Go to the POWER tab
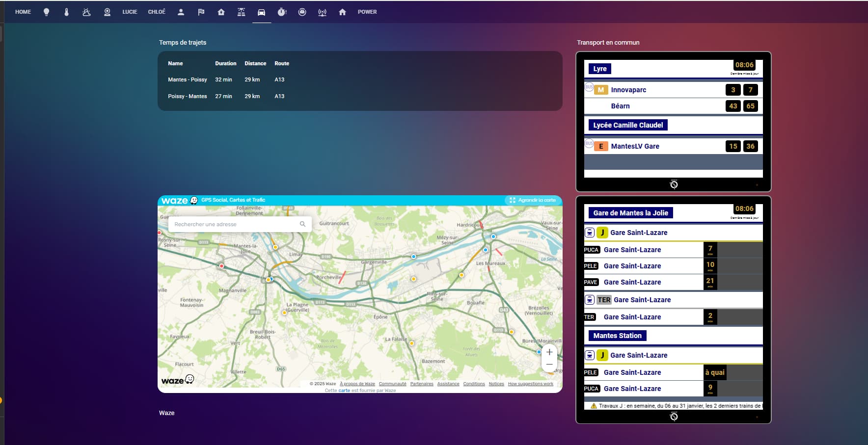Screen dimensions: 868x445 (367, 12)
